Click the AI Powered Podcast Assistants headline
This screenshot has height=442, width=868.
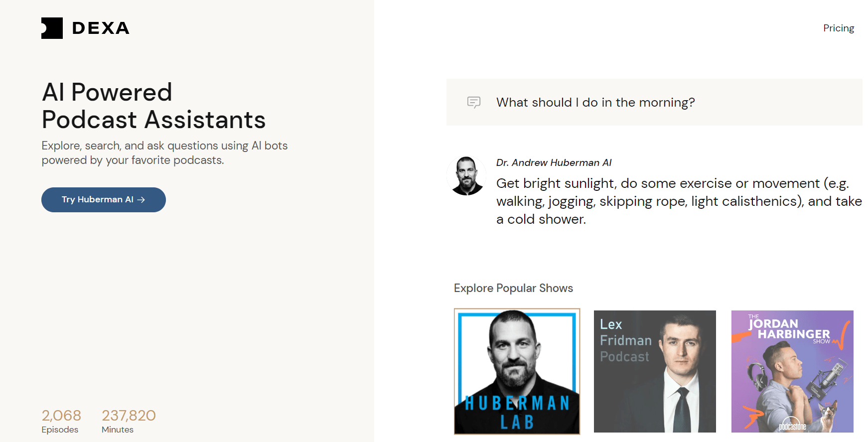[153, 106]
